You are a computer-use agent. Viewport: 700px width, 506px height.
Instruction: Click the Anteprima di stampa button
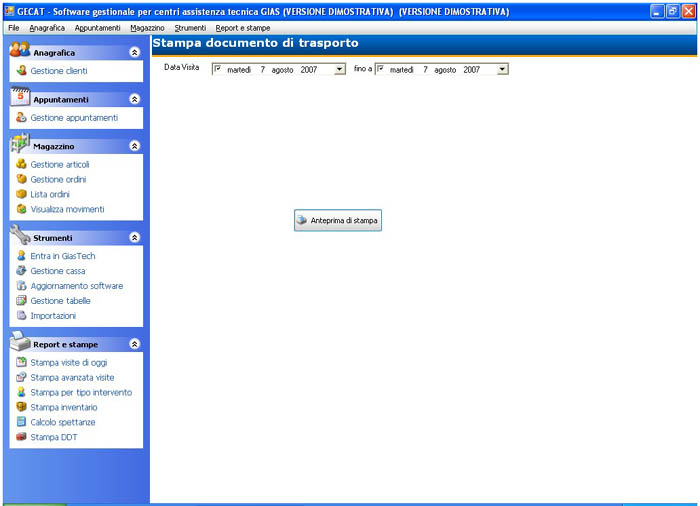click(338, 220)
